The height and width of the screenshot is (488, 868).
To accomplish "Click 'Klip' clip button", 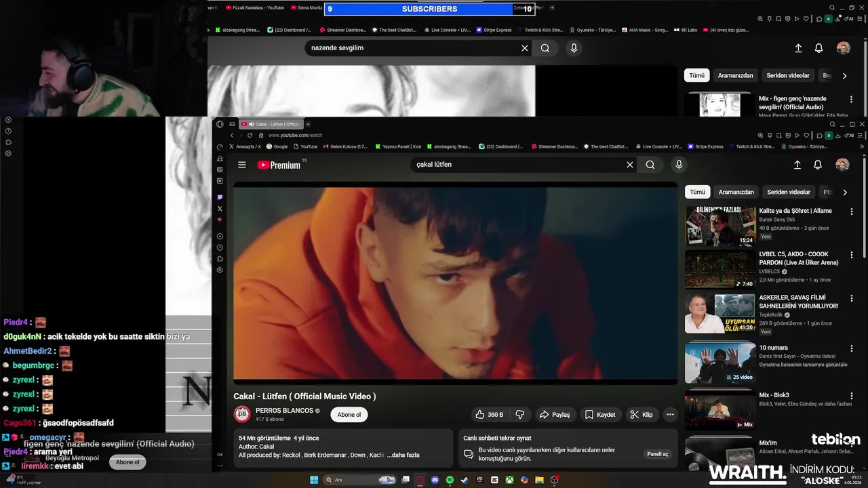I will pyautogui.click(x=642, y=414).
